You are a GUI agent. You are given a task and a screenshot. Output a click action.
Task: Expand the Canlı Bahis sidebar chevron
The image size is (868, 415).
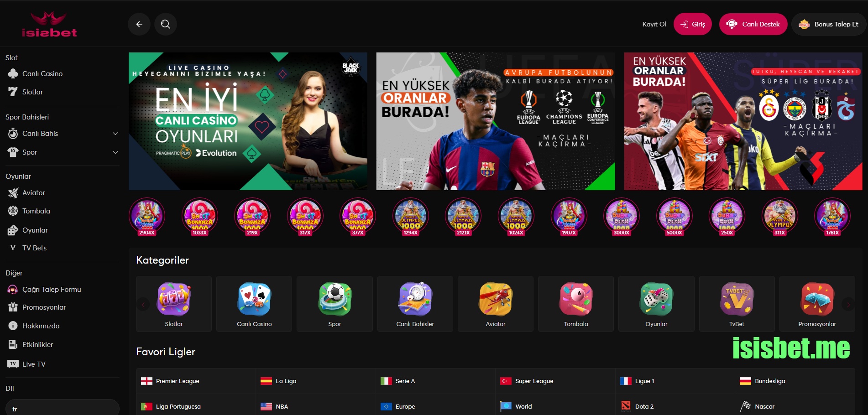click(115, 134)
